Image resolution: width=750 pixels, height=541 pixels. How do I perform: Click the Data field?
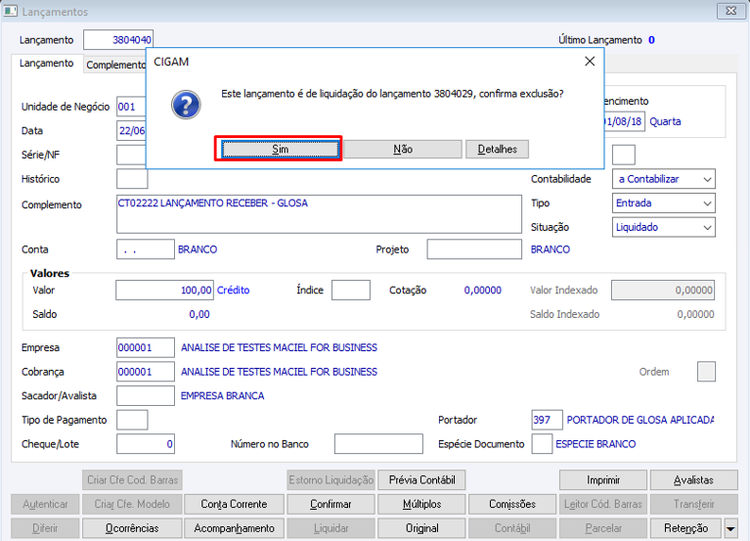click(132, 131)
